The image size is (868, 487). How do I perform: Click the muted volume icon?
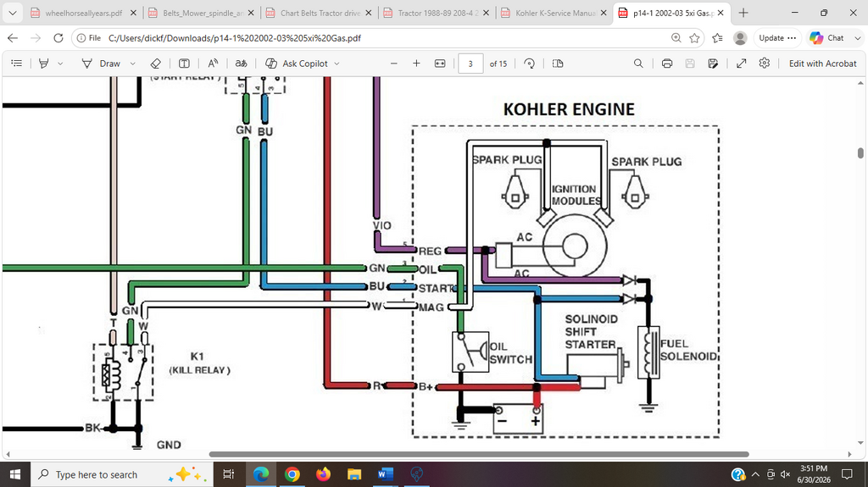[785, 474]
